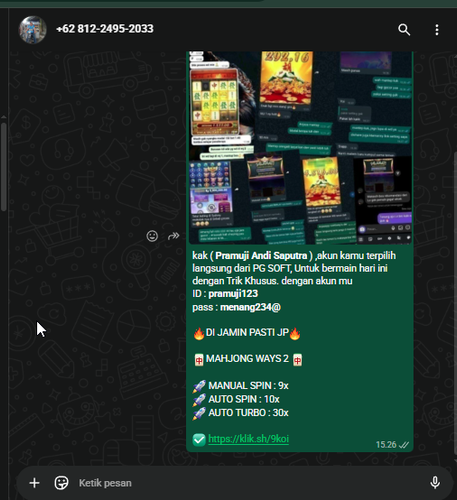Open the contact's profile picture

pyautogui.click(x=32, y=30)
